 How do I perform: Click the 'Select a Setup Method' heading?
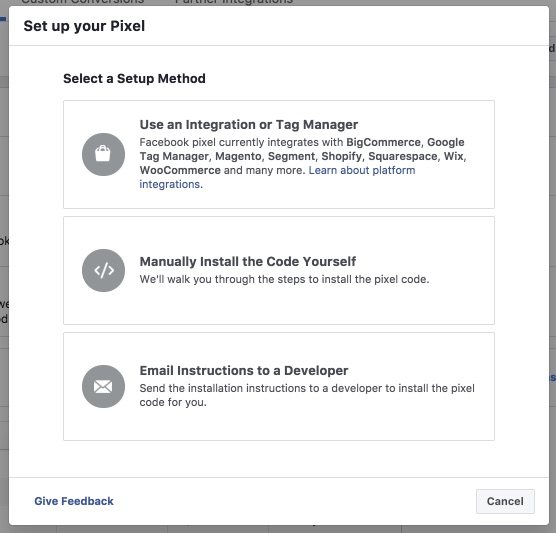(x=134, y=78)
